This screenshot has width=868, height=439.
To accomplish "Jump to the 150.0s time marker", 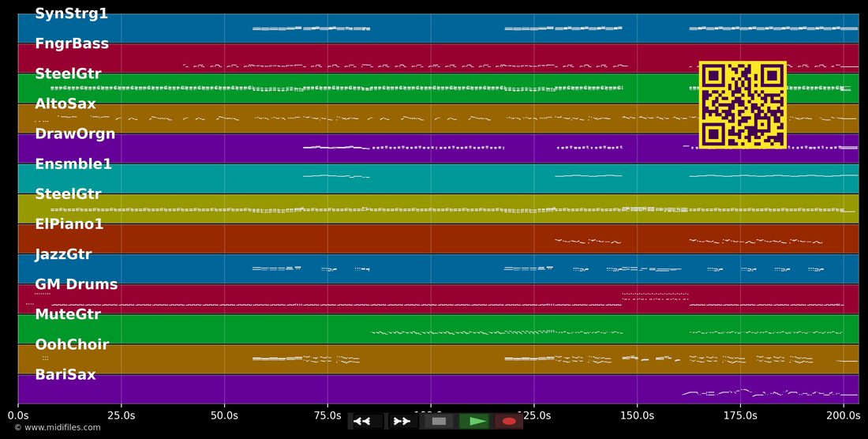I will [x=637, y=415].
